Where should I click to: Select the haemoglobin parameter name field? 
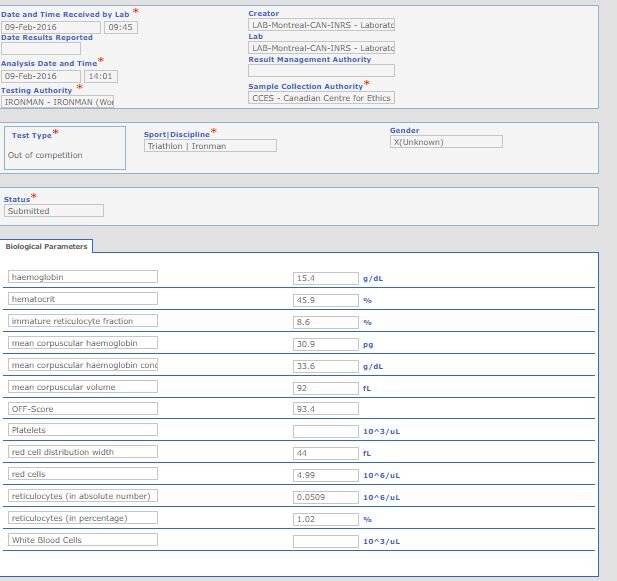coord(83,277)
